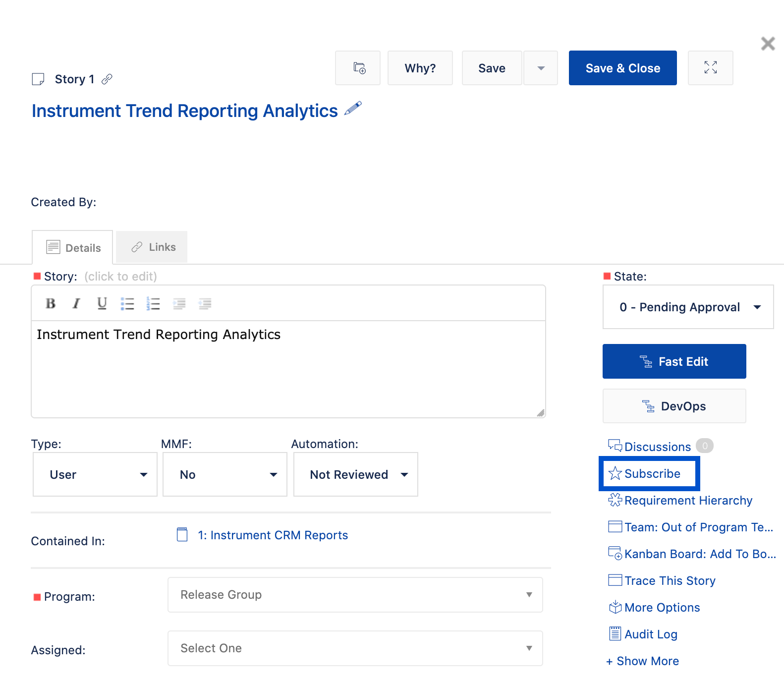Screen dimensions: 784x683
Task: Click the star icon beside Subscribe
Action: coord(615,473)
